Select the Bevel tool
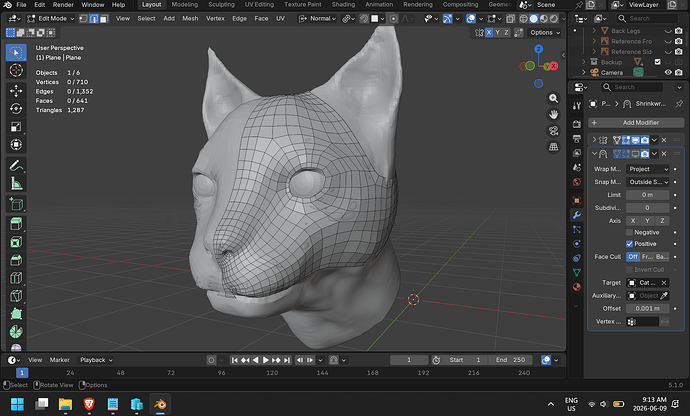Screen dimensions: 690x416 click(16, 260)
